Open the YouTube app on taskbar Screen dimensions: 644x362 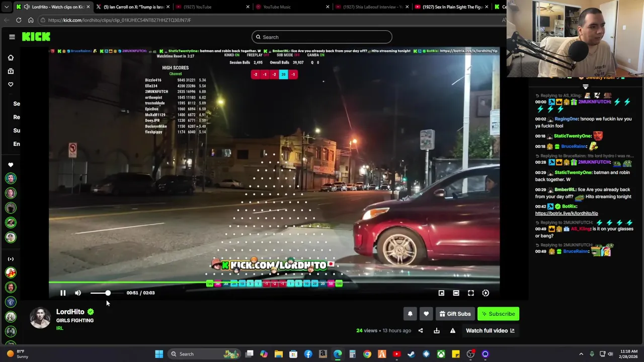(396, 354)
